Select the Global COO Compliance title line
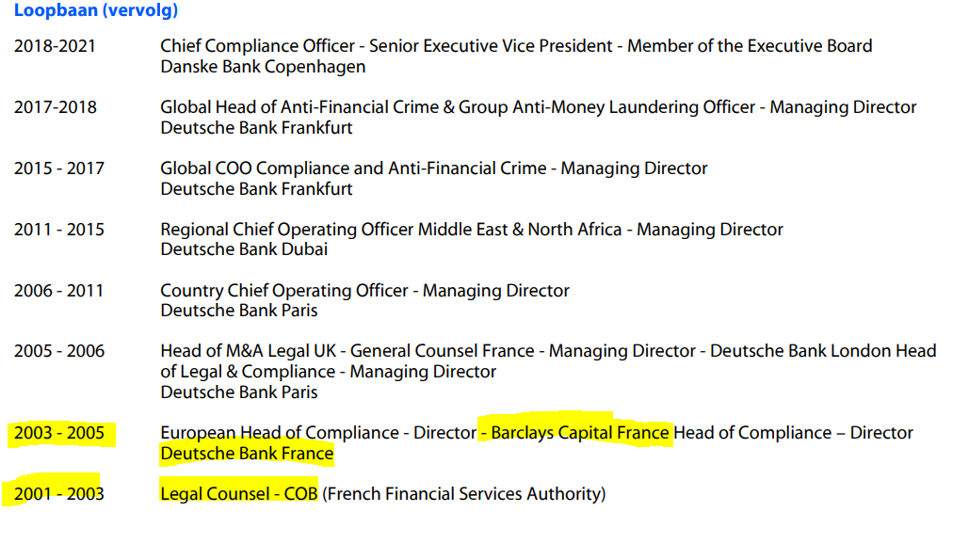 pos(433,168)
